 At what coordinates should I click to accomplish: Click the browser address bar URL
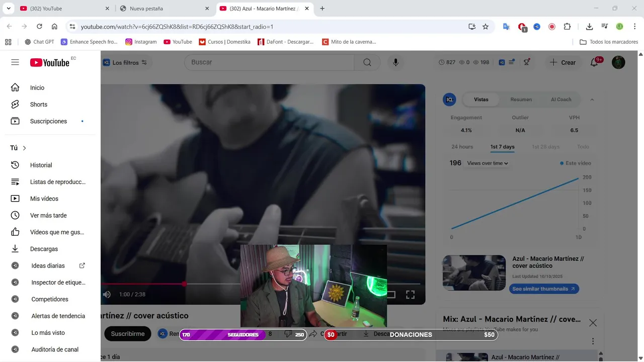[x=177, y=27]
